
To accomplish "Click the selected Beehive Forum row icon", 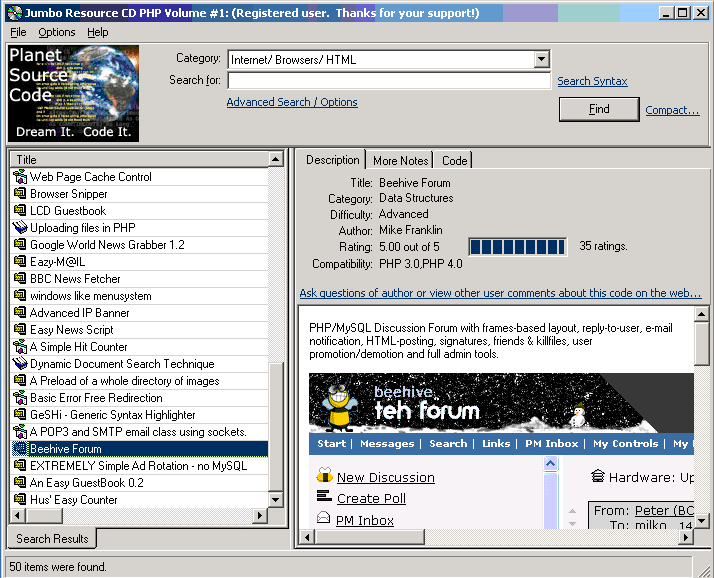I will (20, 449).
